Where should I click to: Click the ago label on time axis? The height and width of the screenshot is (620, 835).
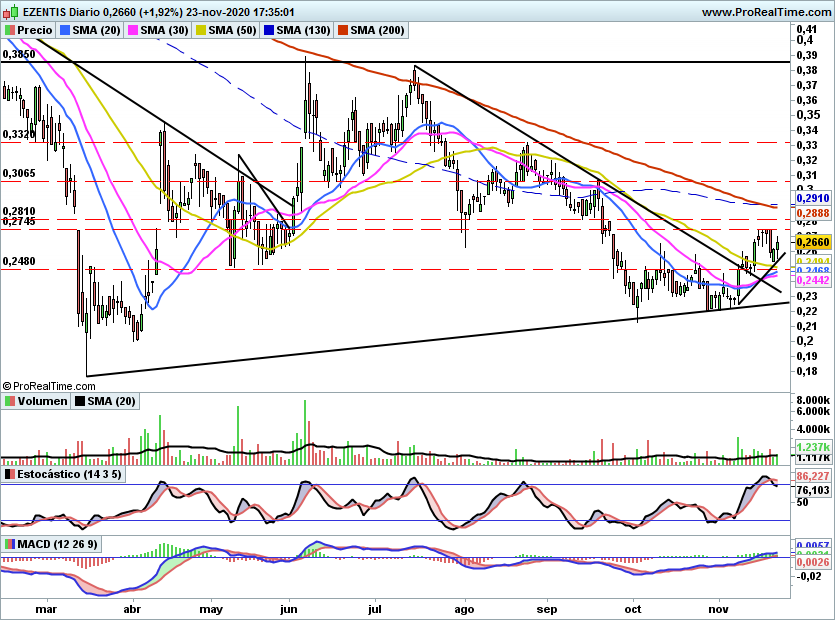coord(464,609)
